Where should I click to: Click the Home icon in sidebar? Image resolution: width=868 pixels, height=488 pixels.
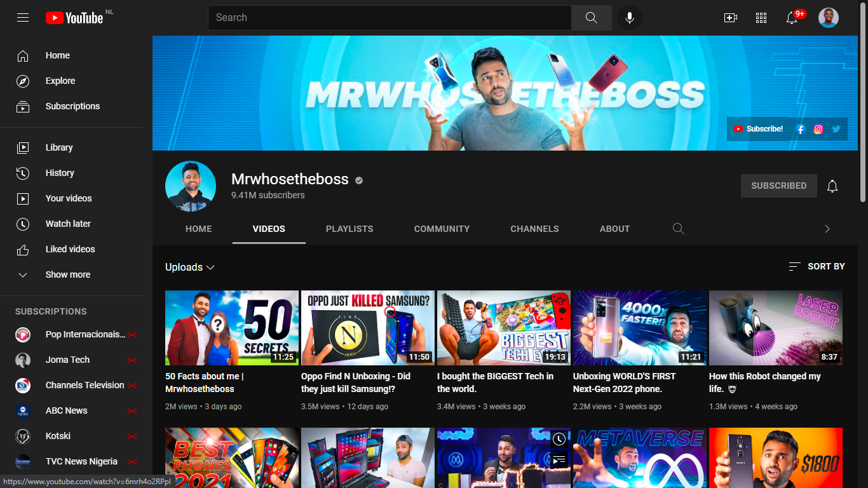pyautogui.click(x=23, y=56)
